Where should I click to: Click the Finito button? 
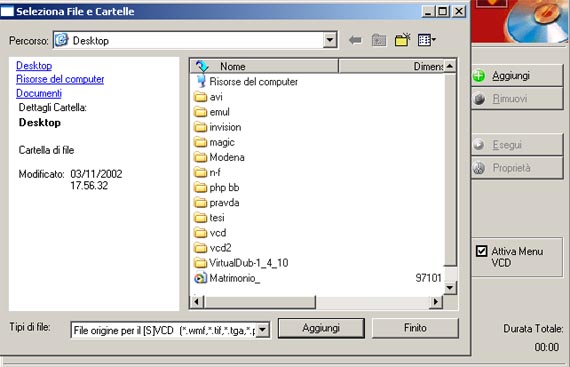[415, 328]
